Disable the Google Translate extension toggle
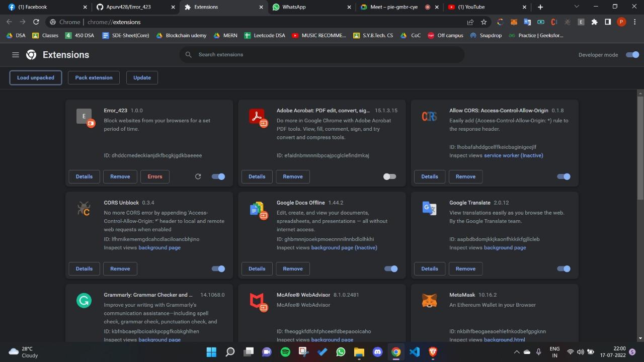This screenshot has width=644, height=362. coord(563,268)
